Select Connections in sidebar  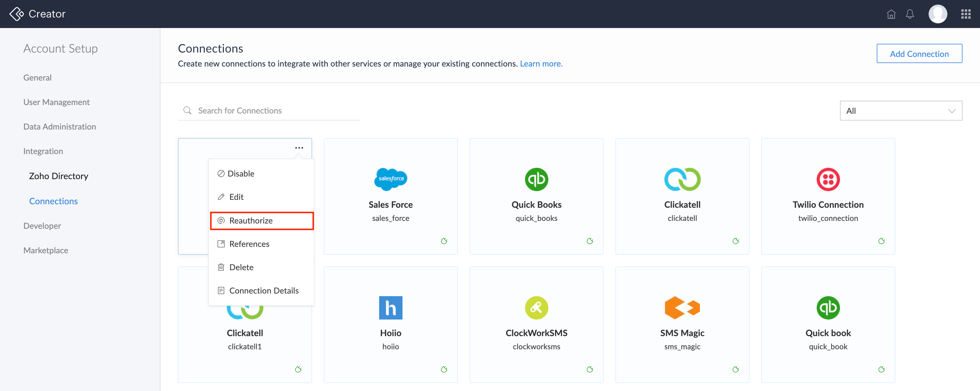53,201
